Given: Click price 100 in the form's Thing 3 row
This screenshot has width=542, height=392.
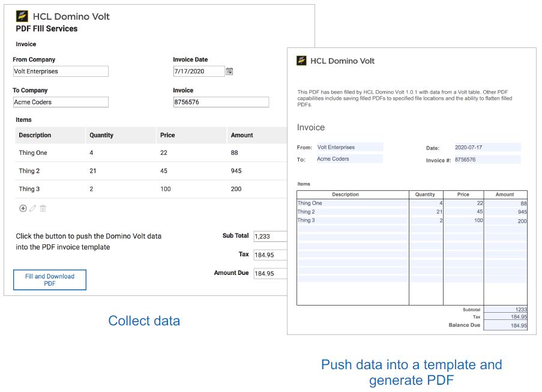Looking at the screenshot, I should (x=166, y=189).
